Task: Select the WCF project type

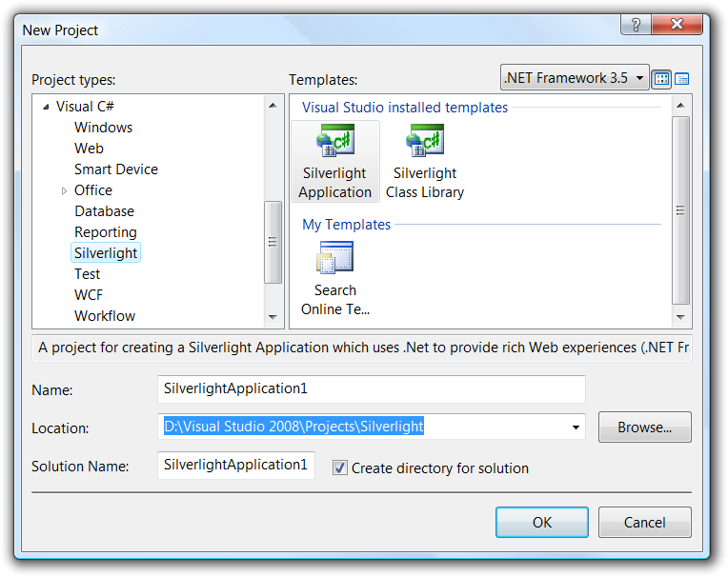Action: (89, 294)
